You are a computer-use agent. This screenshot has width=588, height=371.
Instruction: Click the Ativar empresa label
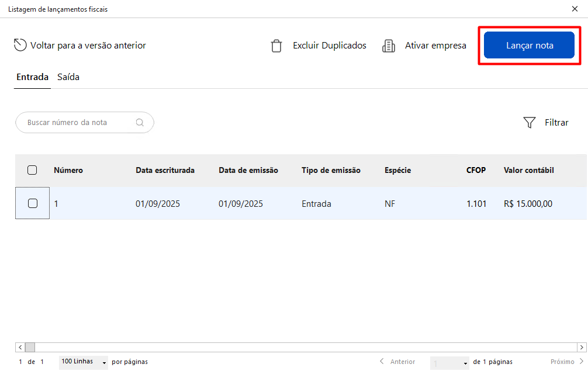click(x=435, y=46)
